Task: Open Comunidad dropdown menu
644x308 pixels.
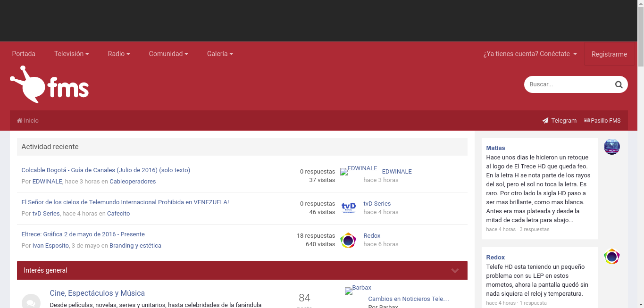Action: 168,54
